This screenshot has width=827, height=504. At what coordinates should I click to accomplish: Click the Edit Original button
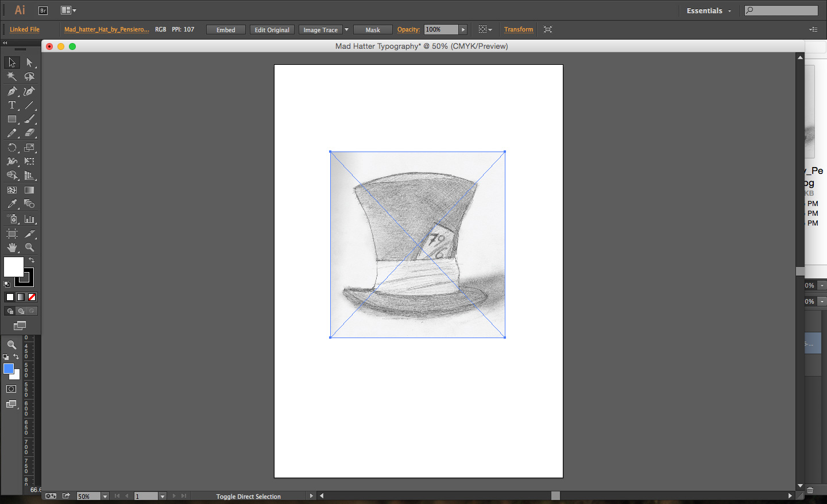point(272,30)
